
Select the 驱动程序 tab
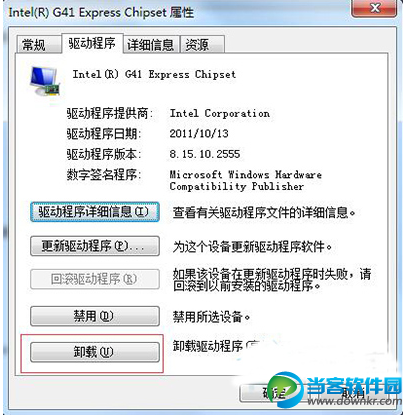tap(92, 43)
